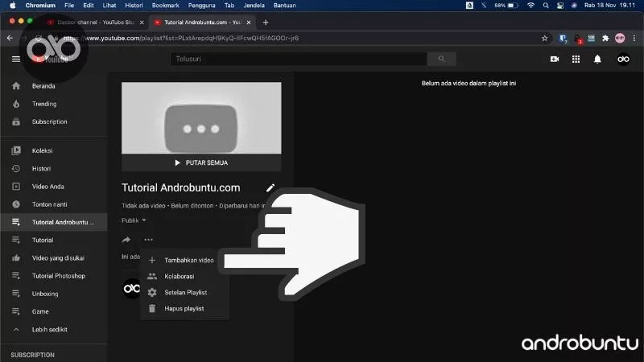Open the Jendela menu
Viewport: 644px width, 362px height.
[254, 6]
